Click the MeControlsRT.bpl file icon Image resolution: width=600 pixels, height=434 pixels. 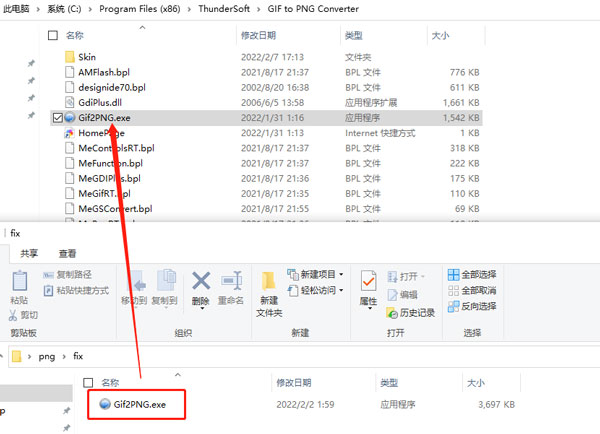tap(70, 148)
